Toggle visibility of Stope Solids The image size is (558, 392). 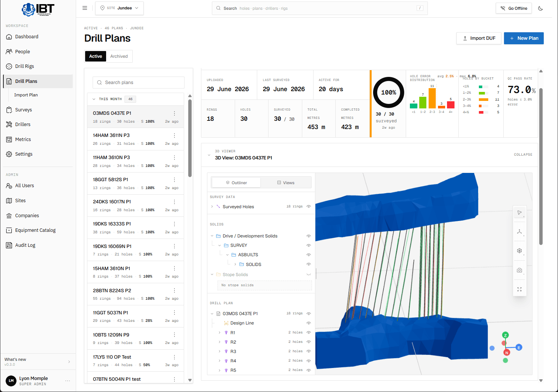(309, 275)
